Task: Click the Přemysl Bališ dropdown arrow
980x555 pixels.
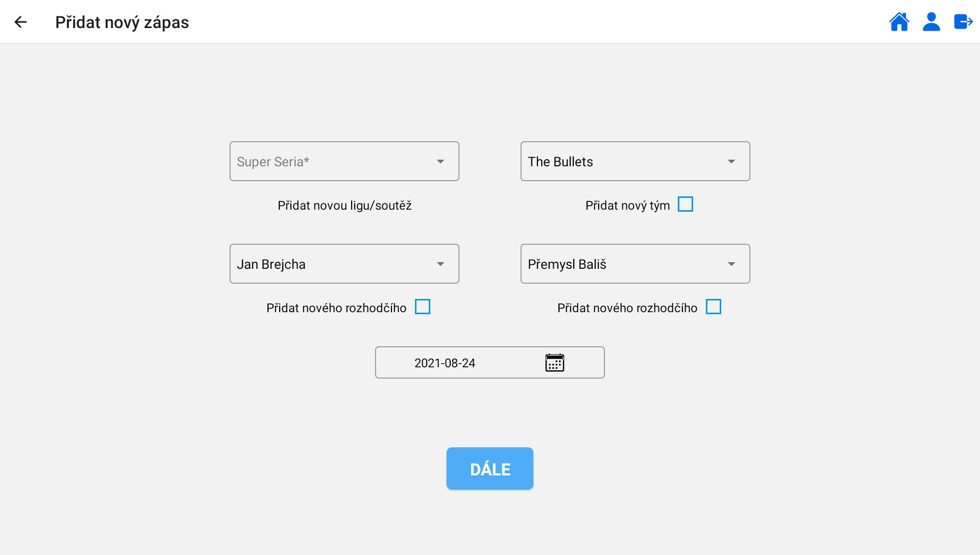Action: point(731,264)
